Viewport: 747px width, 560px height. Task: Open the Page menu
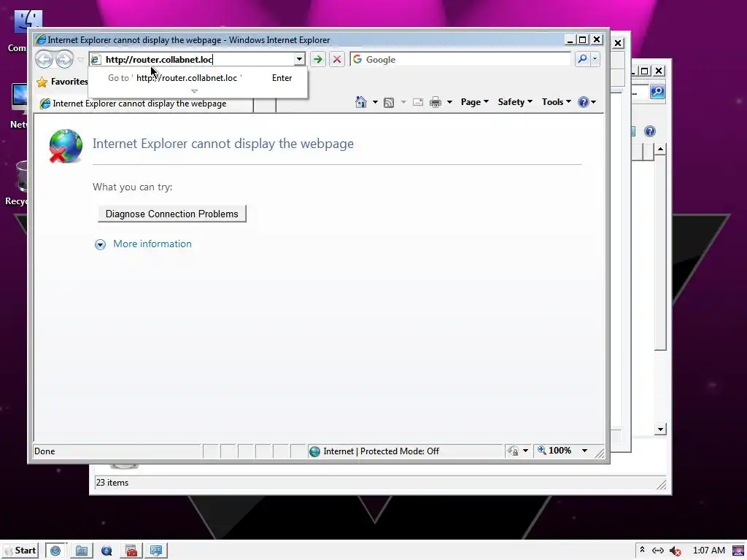coord(474,102)
